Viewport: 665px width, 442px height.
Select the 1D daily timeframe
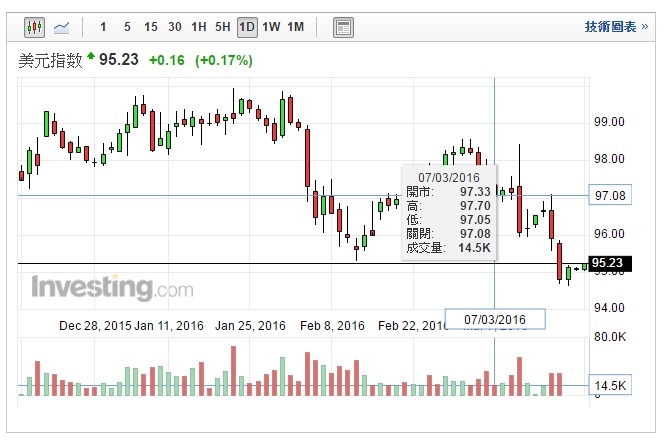click(x=247, y=26)
